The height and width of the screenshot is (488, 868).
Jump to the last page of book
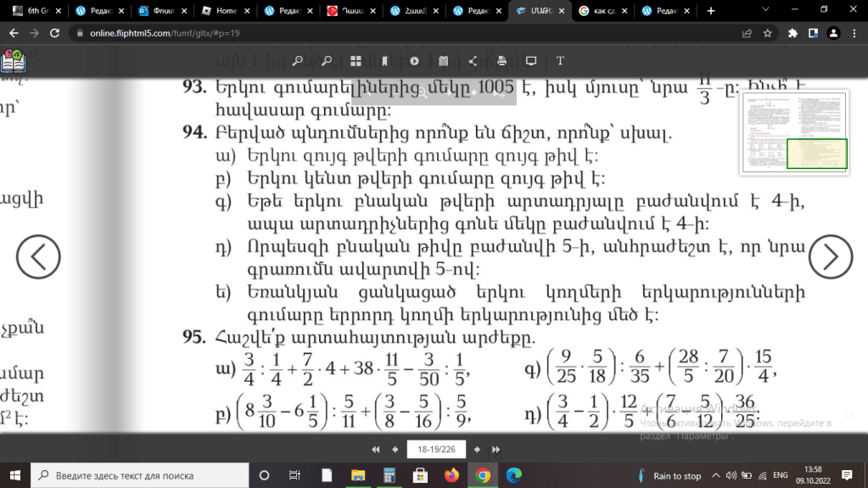(496, 449)
